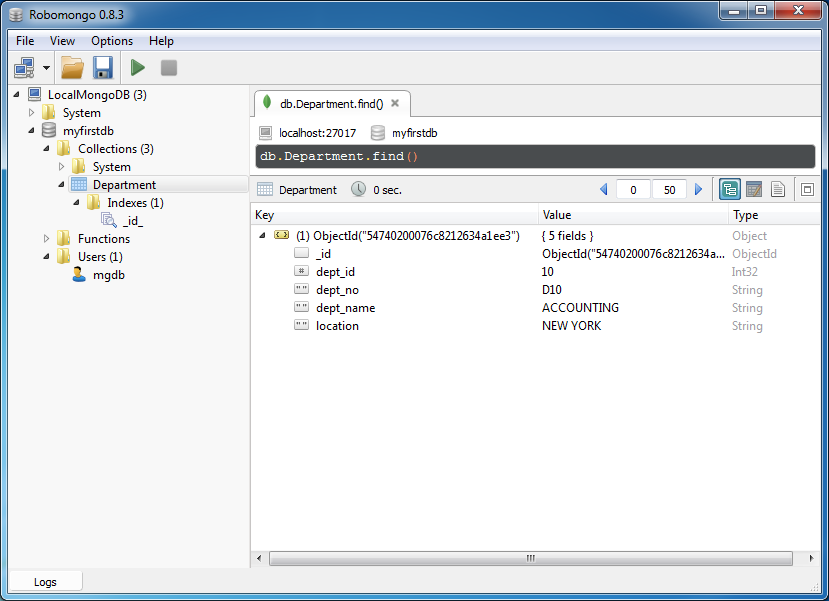This screenshot has width=829, height=601.
Task: Click the clock icon beside 0 sec.
Action: (358, 189)
